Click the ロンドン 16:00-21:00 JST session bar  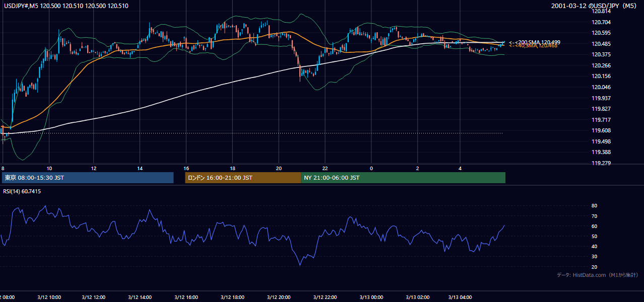coord(243,178)
